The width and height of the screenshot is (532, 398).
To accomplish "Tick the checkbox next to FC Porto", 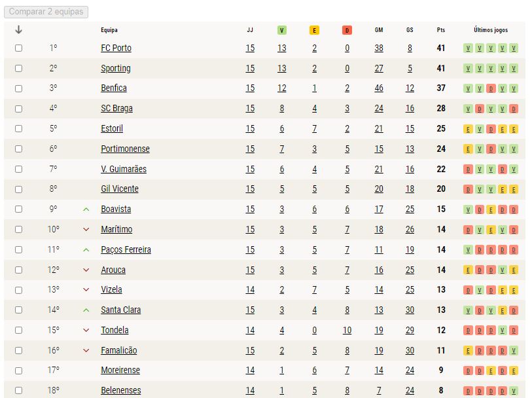I will coord(19,48).
